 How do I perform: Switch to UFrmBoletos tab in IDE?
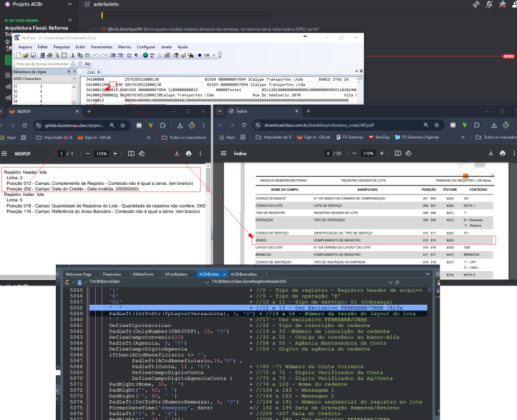click(176, 274)
